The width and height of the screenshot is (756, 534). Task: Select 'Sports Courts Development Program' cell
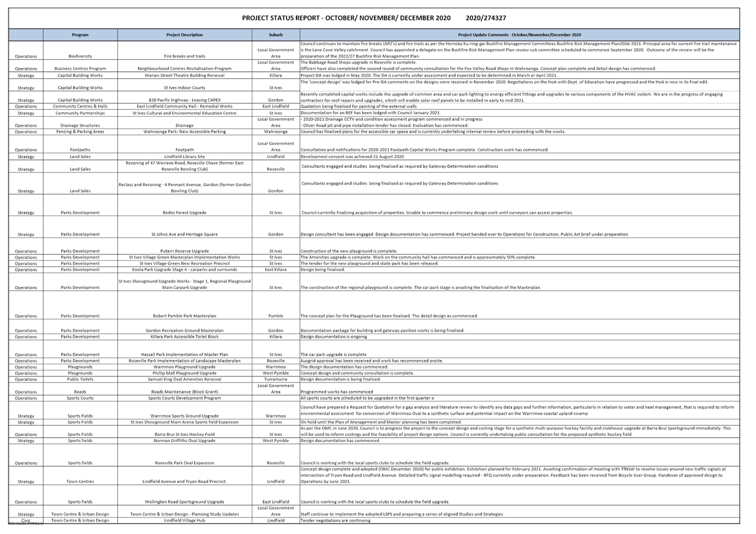[x=185, y=398]
